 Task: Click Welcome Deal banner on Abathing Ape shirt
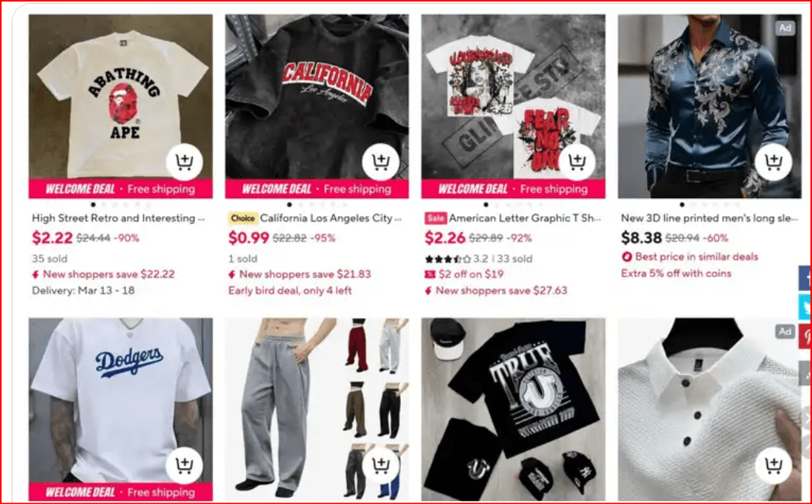point(120,189)
